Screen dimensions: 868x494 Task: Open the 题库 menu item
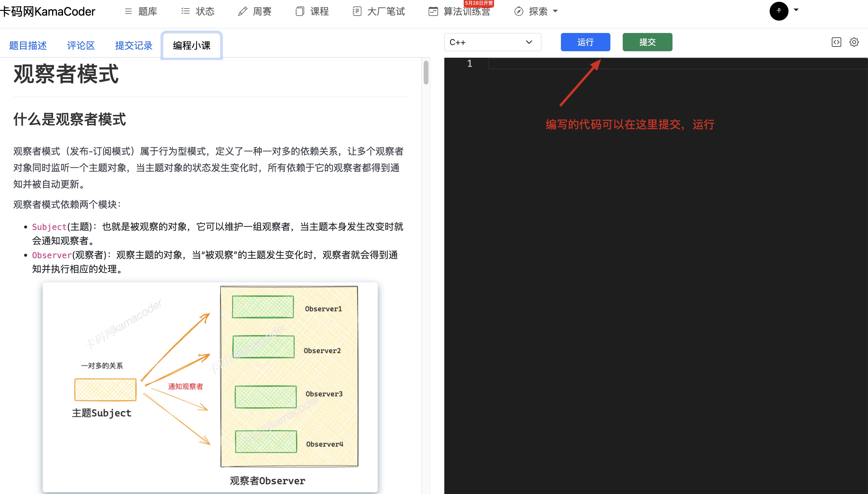point(148,11)
